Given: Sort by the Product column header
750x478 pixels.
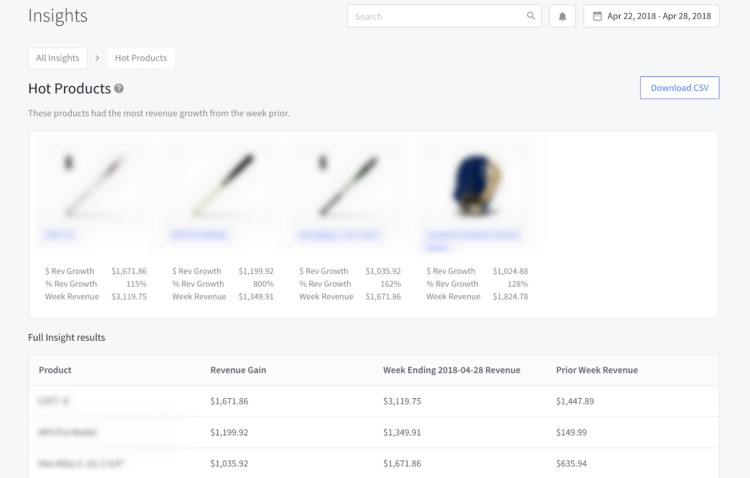Looking at the screenshot, I should point(55,370).
